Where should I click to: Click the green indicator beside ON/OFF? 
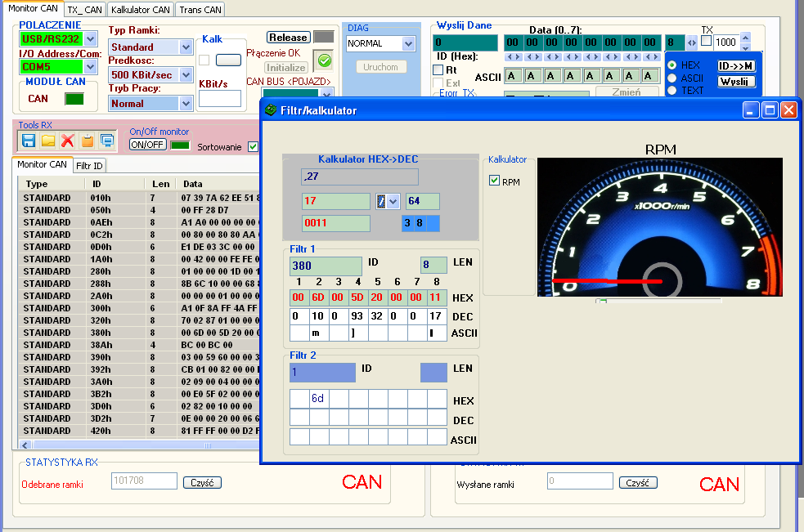[180, 145]
